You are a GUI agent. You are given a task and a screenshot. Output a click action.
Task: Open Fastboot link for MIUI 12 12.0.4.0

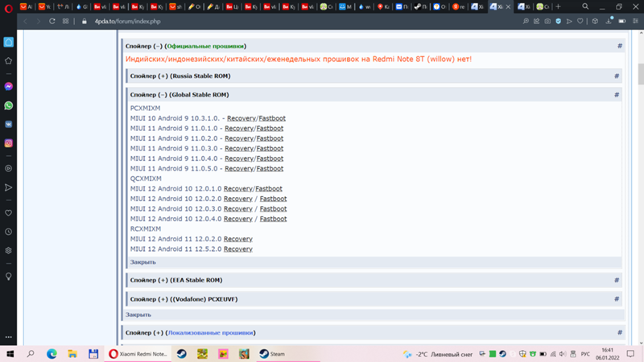273,219
